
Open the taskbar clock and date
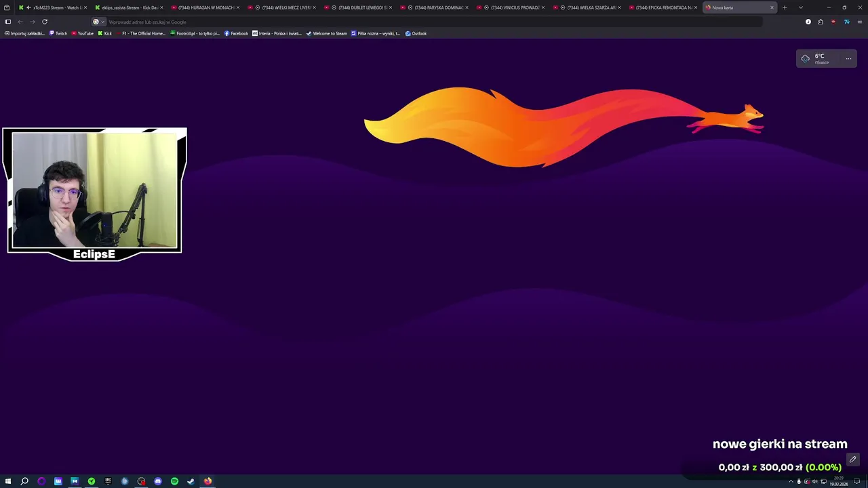(x=839, y=481)
